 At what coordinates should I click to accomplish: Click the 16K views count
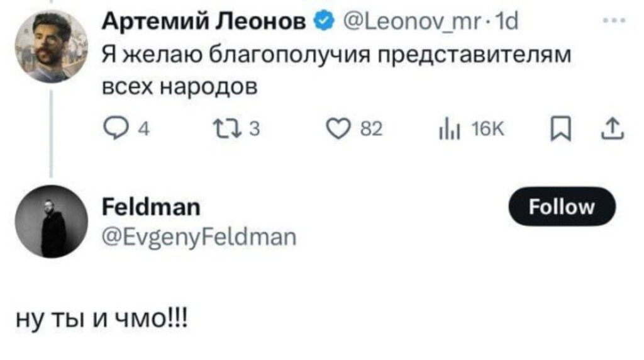coord(485,129)
